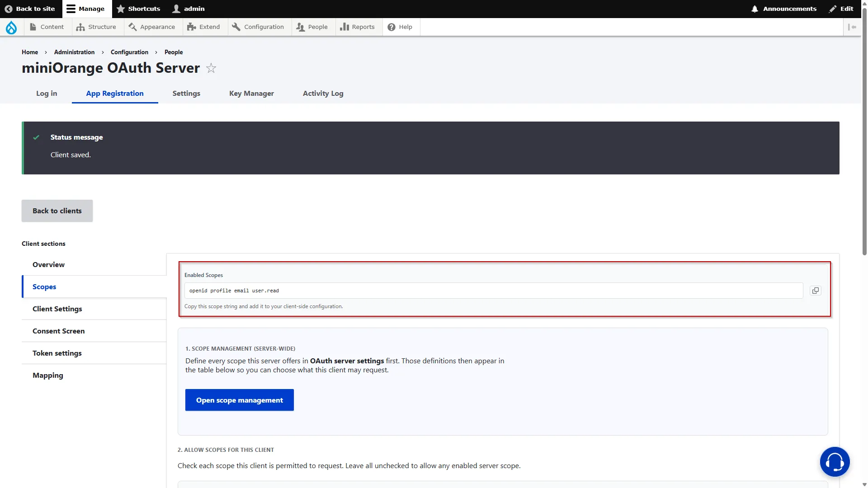Click the page vertical scrollbar
The width and height of the screenshot is (868, 488).
coord(864,131)
